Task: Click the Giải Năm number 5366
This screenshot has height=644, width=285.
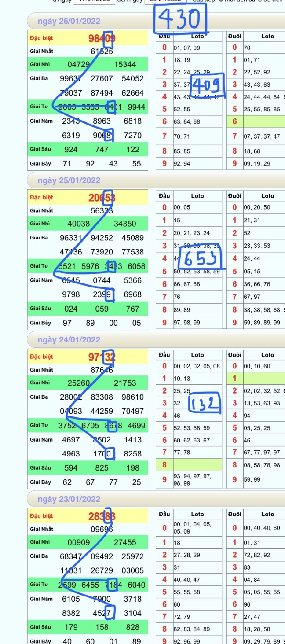Action: tap(132, 280)
